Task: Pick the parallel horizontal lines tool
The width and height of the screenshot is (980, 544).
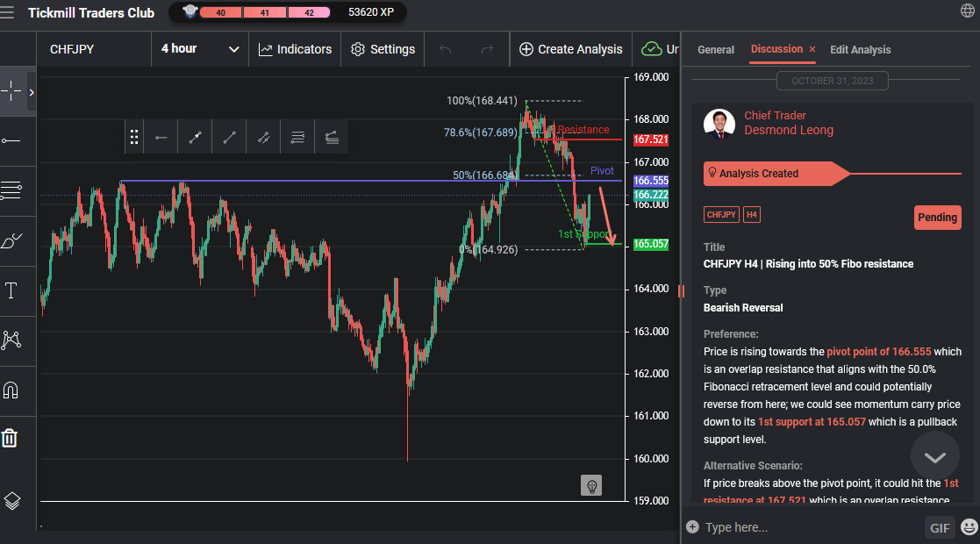Action: coord(297,137)
